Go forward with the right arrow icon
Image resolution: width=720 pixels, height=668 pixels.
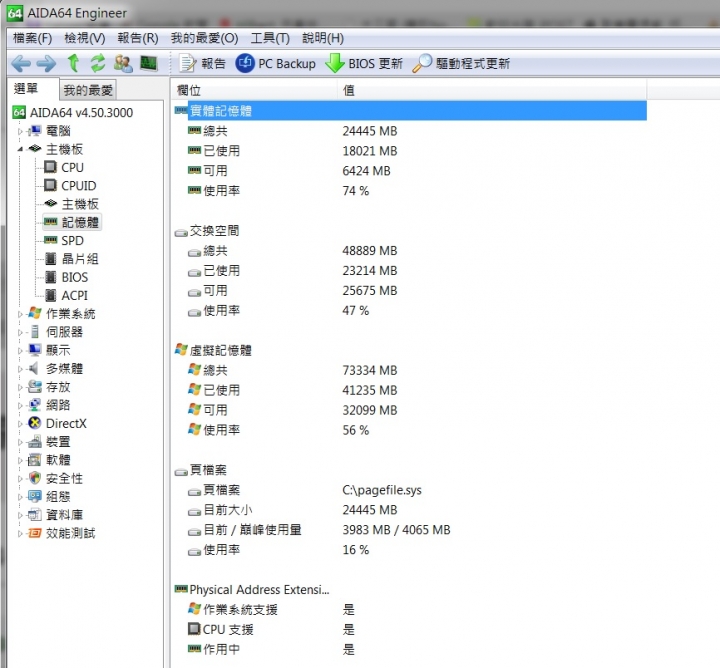pos(46,63)
